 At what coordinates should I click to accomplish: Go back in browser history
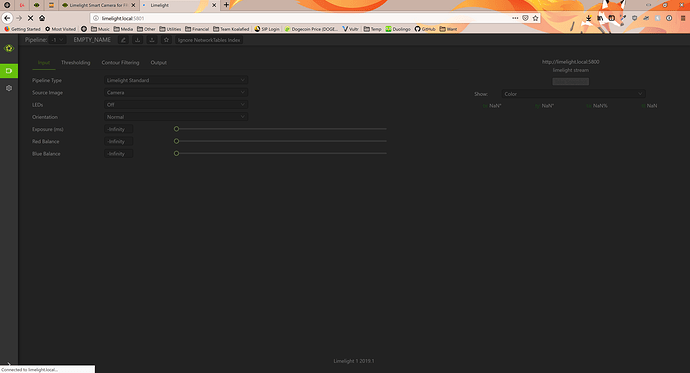(7, 18)
